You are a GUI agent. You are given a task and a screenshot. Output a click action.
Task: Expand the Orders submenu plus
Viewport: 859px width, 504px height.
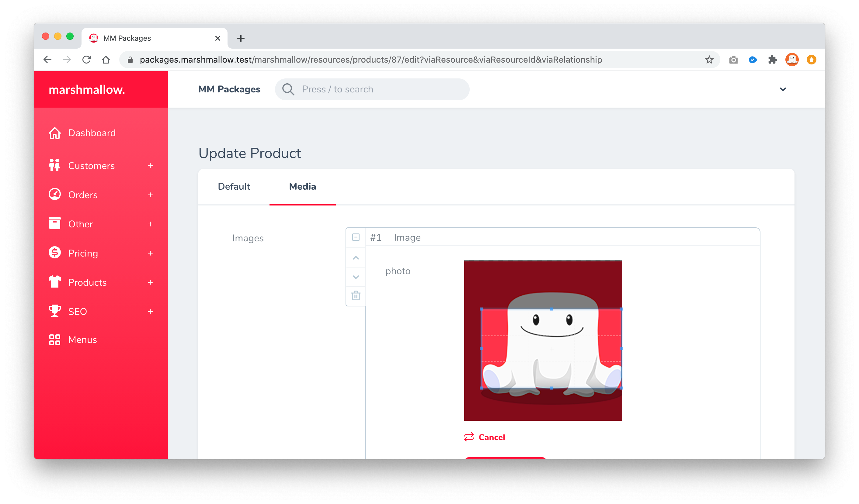click(x=150, y=195)
